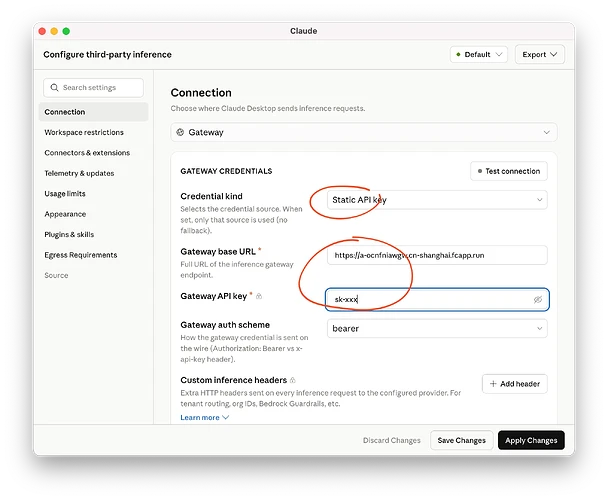Toggle API key visibility eye icon
The width and height of the screenshot is (608, 500).
coord(537,299)
